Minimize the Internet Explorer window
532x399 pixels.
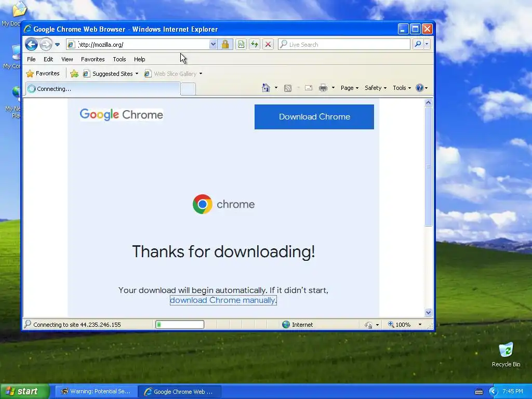tap(403, 29)
